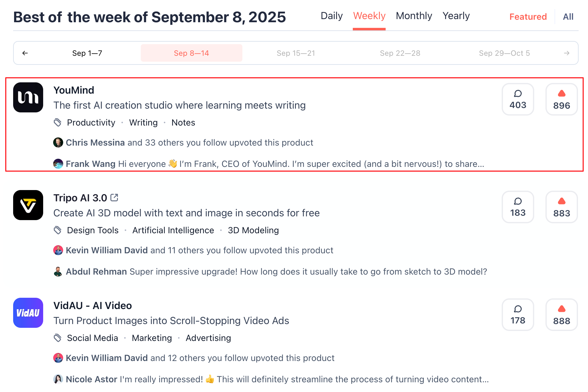Open the VidAU product logo
Image resolution: width=588 pixels, height=392 pixels.
(x=28, y=313)
